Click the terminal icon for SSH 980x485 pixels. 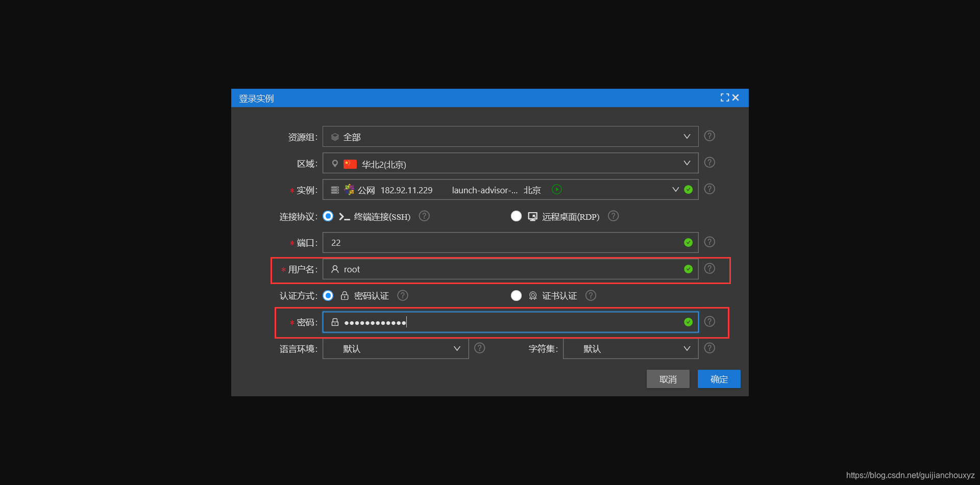pos(345,216)
